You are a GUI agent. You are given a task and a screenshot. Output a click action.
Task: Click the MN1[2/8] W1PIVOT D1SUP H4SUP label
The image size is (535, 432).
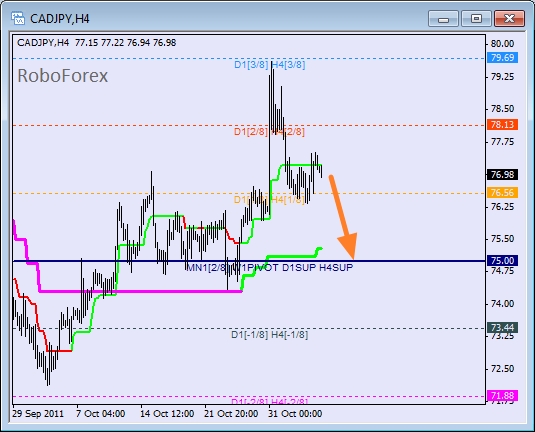point(270,268)
